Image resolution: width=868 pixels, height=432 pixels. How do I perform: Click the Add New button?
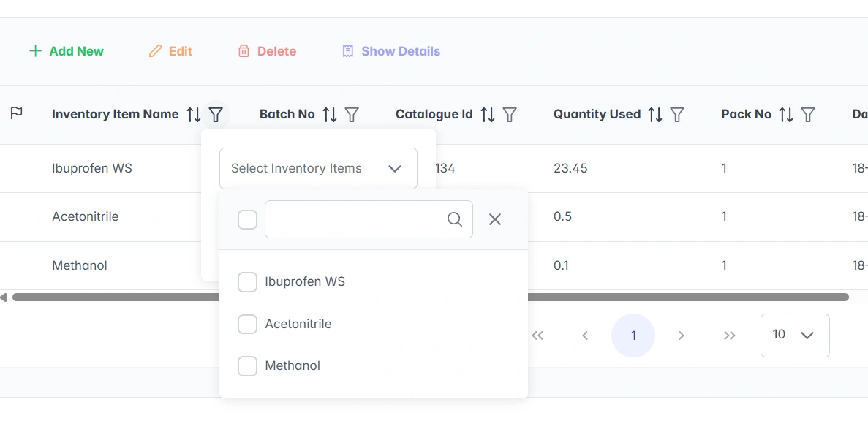tap(67, 51)
